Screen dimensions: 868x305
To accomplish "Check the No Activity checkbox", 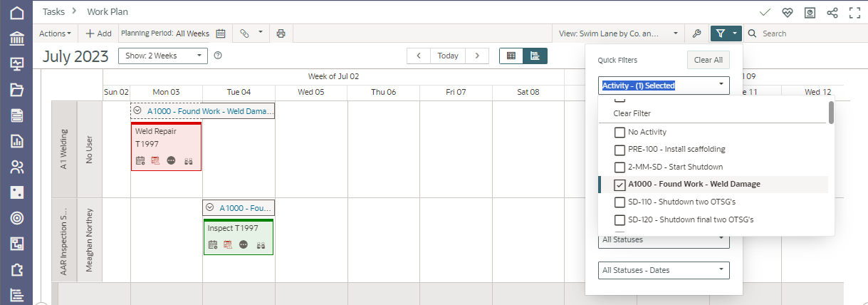I will [619, 133].
